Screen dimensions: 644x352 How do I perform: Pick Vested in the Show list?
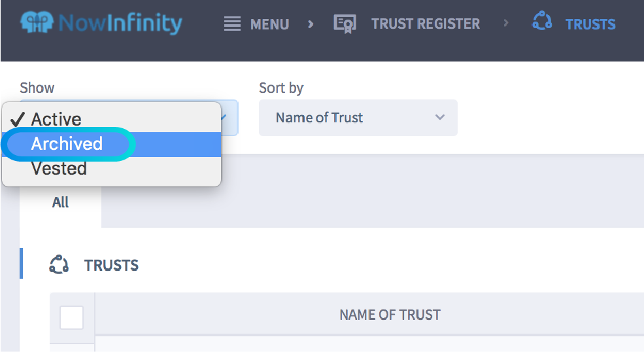click(59, 169)
